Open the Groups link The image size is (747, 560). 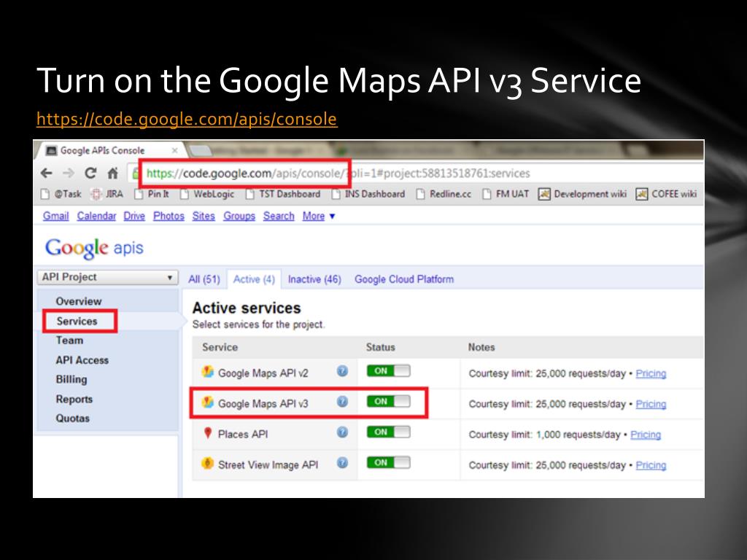coord(239,216)
